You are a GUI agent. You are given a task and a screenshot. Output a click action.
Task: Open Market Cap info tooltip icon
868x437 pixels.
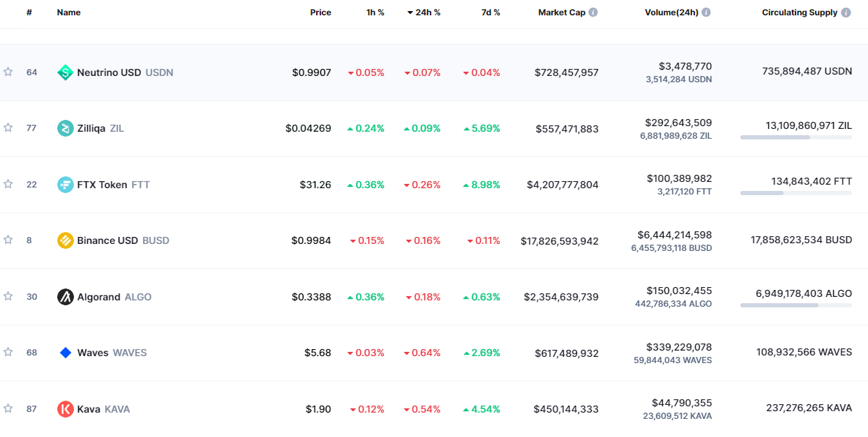coord(593,13)
